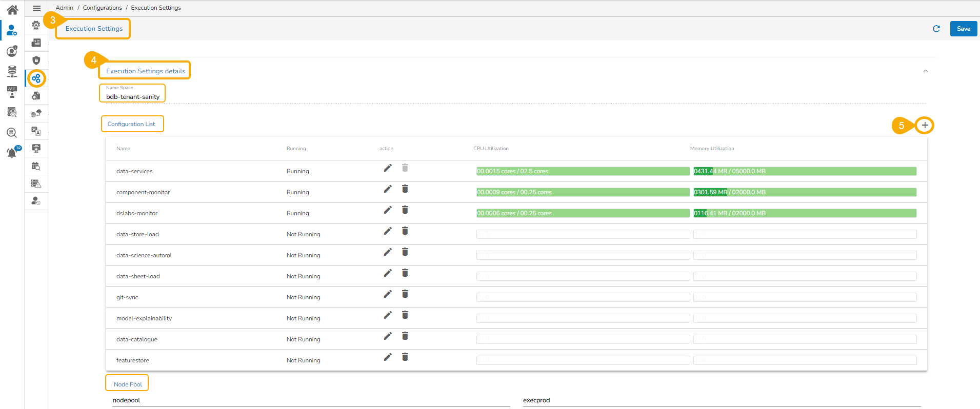Delete the featurestore configuration

[405, 357]
